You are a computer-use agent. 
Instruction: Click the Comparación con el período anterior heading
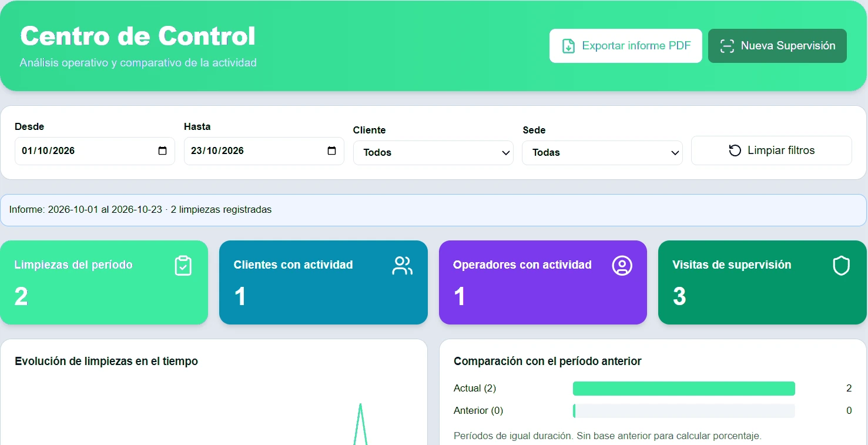pos(548,362)
